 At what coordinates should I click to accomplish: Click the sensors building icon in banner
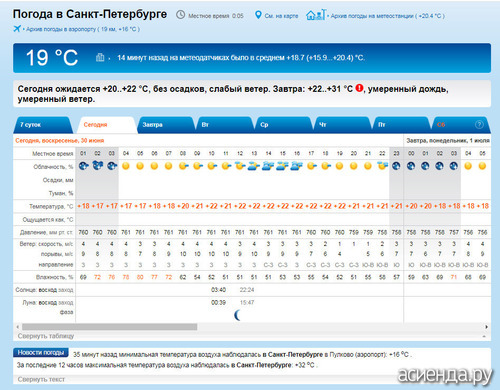100,57
